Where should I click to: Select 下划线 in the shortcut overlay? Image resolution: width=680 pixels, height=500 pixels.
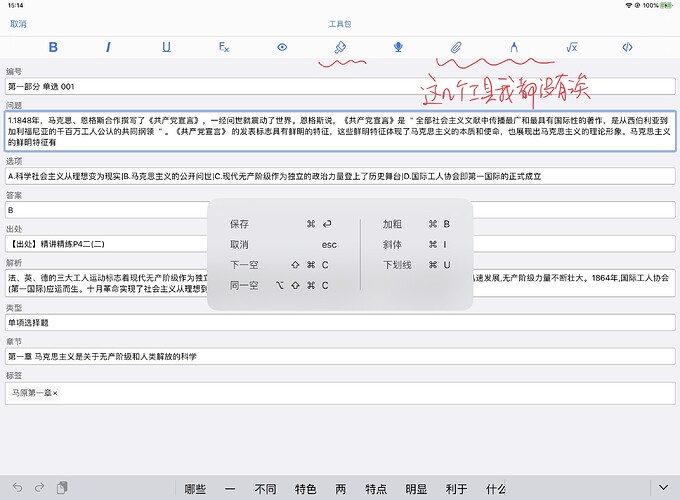pos(417,265)
